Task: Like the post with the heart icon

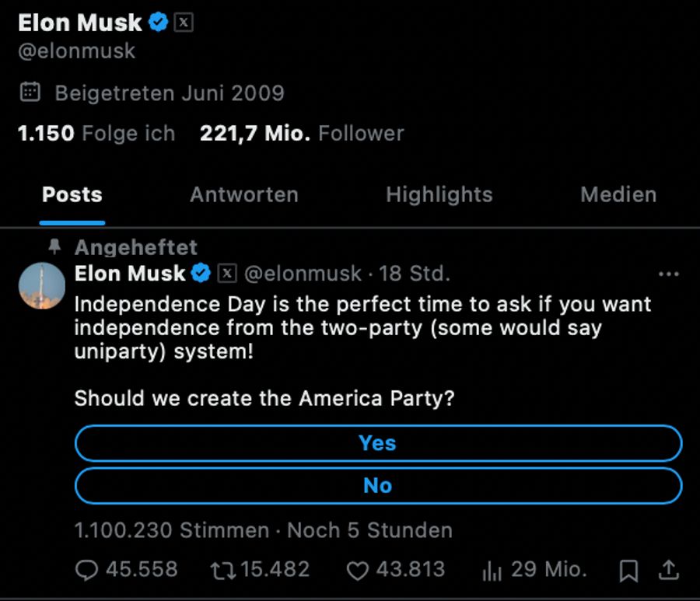Action: coord(358,571)
